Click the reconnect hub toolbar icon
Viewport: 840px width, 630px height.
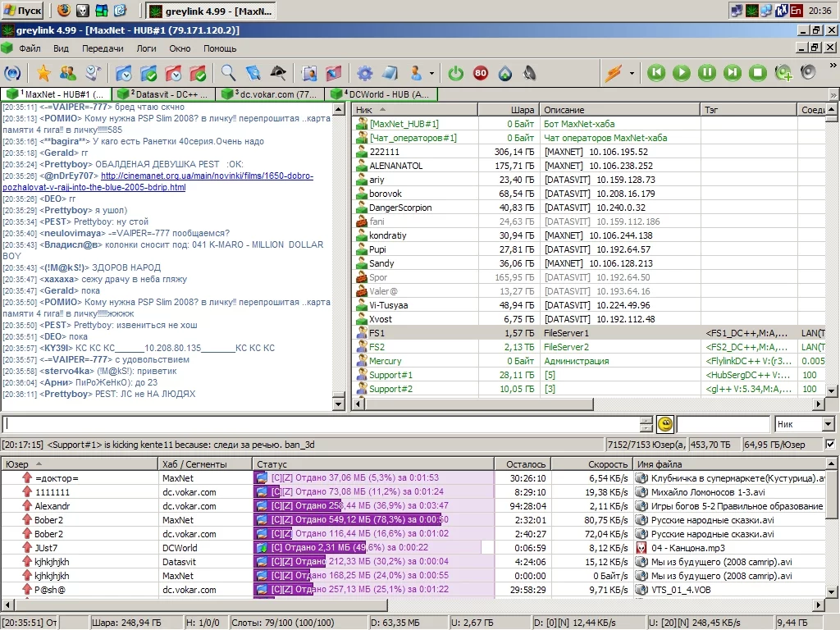pyautogui.click(x=12, y=73)
